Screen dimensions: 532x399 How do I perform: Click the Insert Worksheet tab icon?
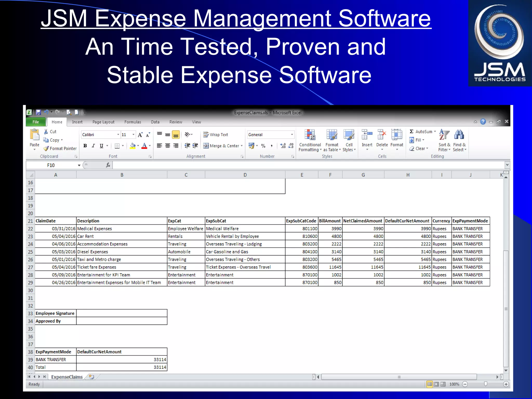click(91, 377)
